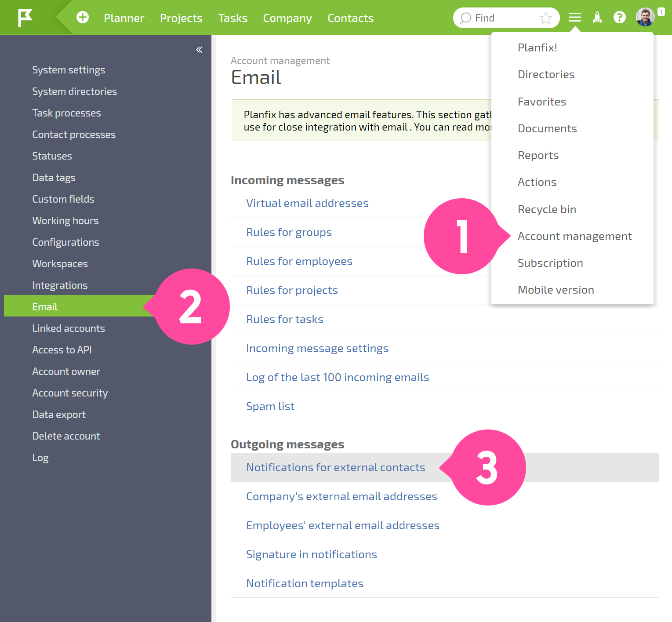
Task: Open Integrations in sidebar
Action: pyautogui.click(x=60, y=285)
